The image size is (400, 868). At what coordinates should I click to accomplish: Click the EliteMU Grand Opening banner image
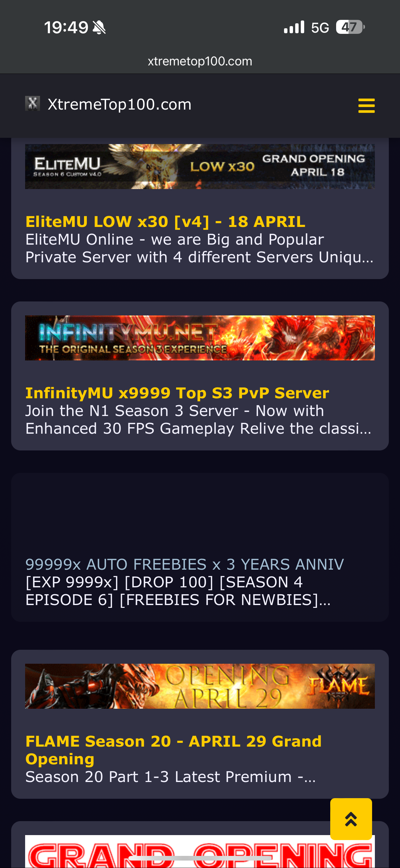[200, 166]
